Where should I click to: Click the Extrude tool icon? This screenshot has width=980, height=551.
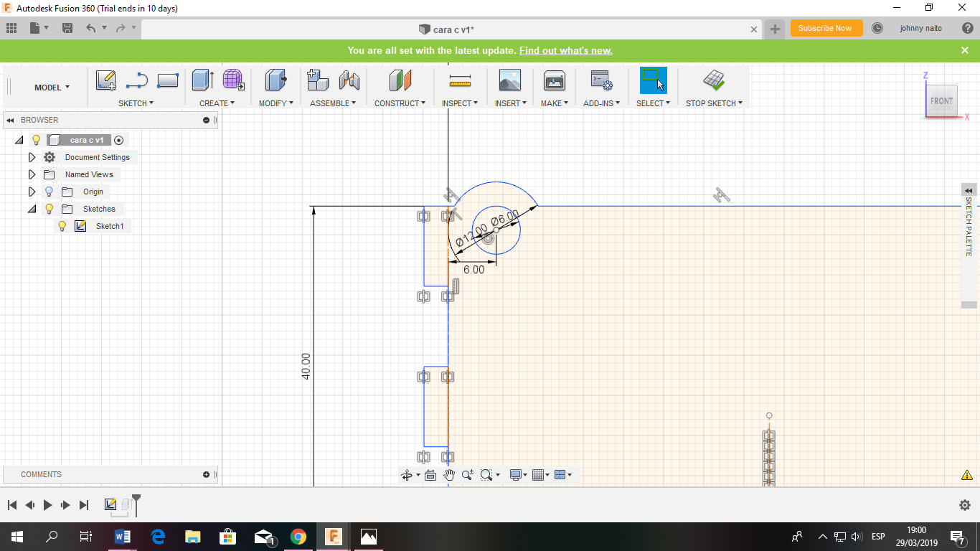(x=202, y=80)
